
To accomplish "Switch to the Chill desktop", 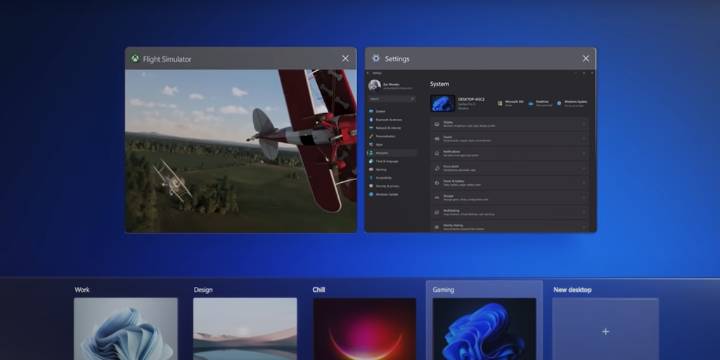I will 365,328.
